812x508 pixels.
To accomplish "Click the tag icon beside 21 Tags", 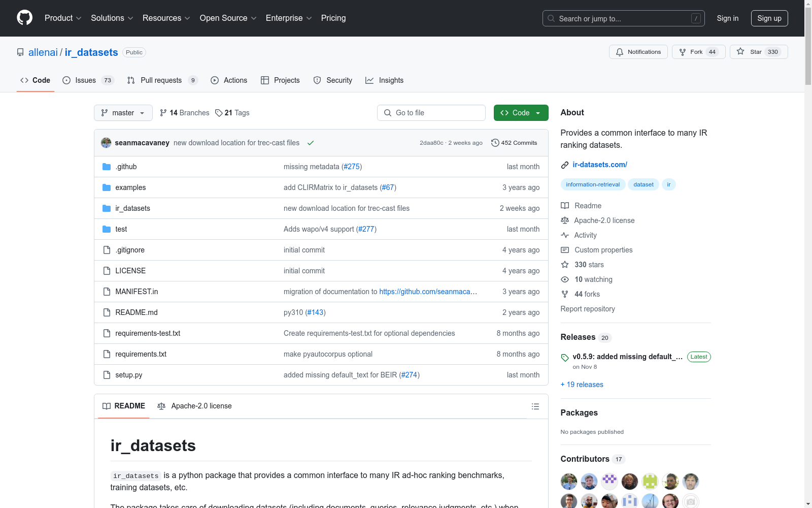I will click(x=219, y=113).
